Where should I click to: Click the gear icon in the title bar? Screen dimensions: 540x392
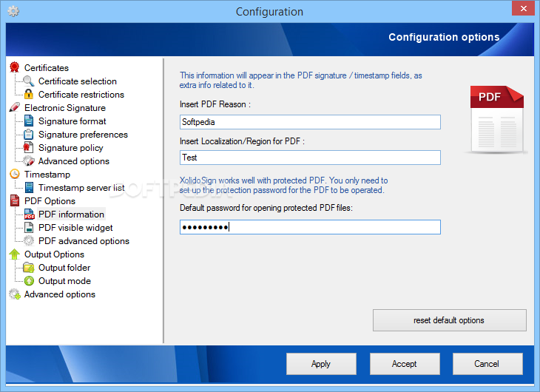[13, 11]
